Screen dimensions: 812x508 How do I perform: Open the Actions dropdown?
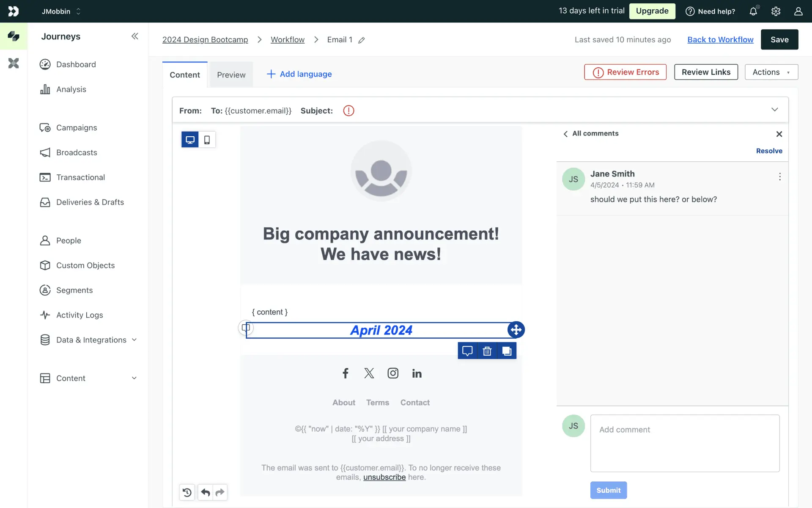click(771, 72)
